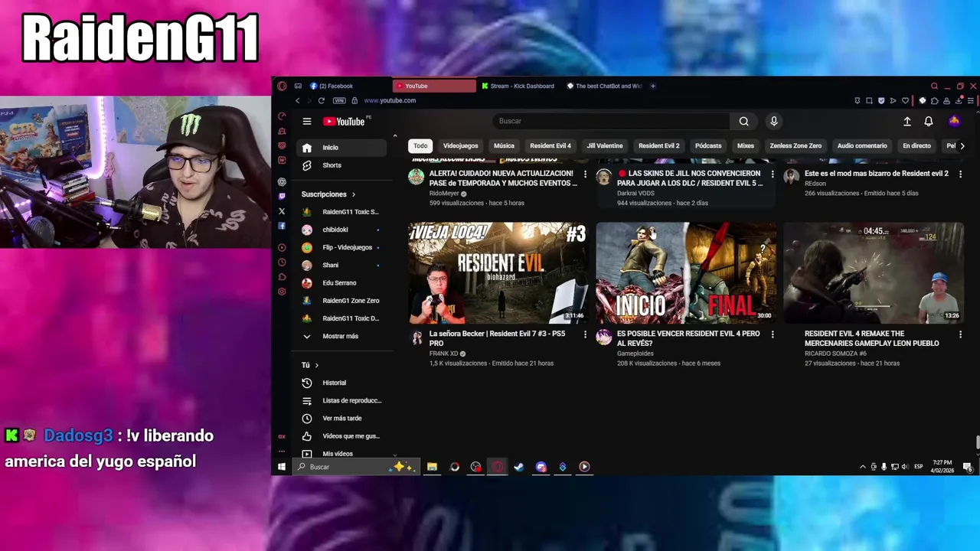Open a new browser tab with plus
980x551 pixels.
(653, 86)
